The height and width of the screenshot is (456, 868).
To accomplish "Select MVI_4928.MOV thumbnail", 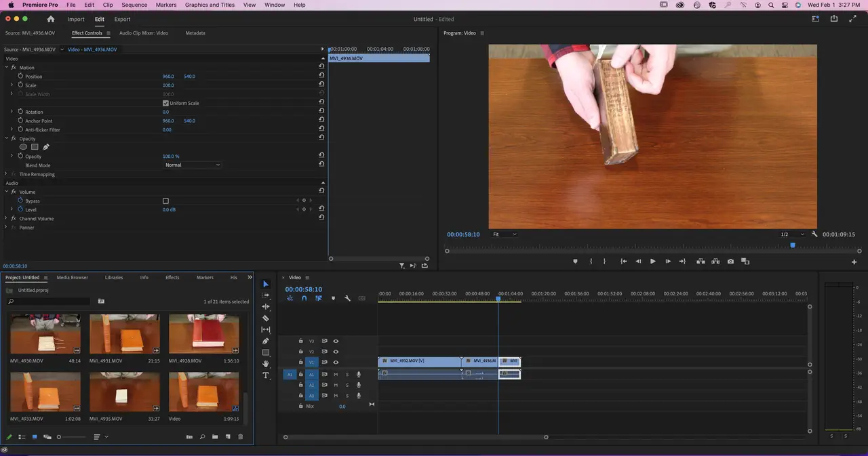I will [x=203, y=334].
